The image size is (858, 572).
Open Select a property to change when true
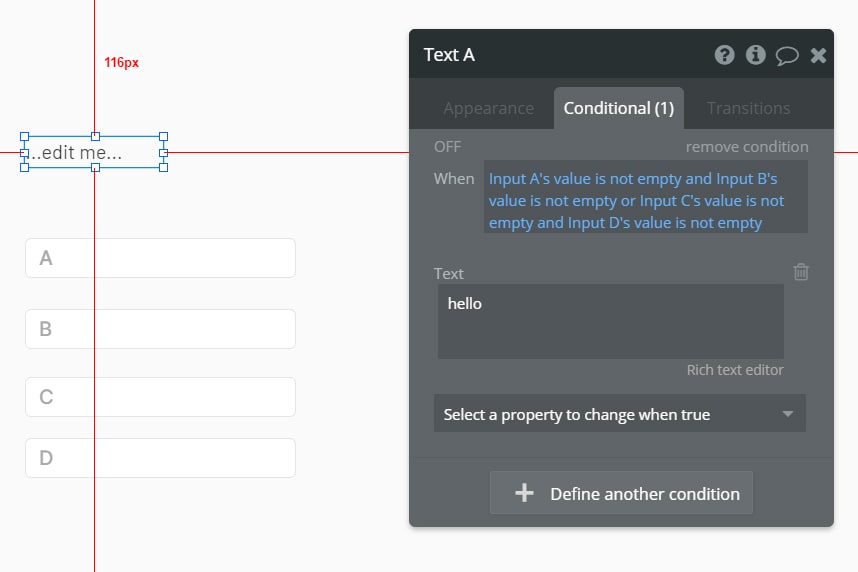619,414
